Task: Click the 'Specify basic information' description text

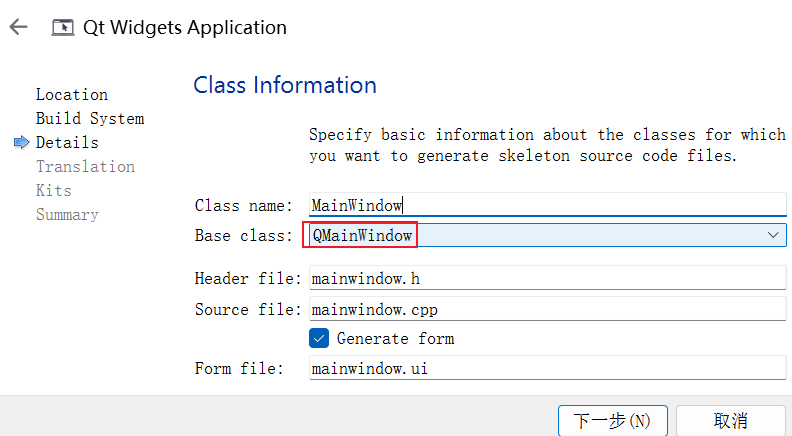Action: [x=548, y=145]
